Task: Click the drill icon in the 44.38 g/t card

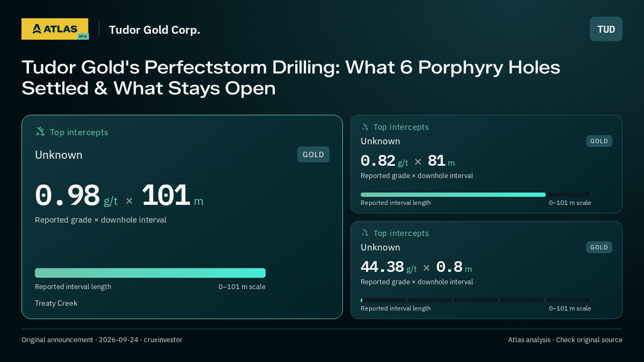Action: [x=365, y=233]
